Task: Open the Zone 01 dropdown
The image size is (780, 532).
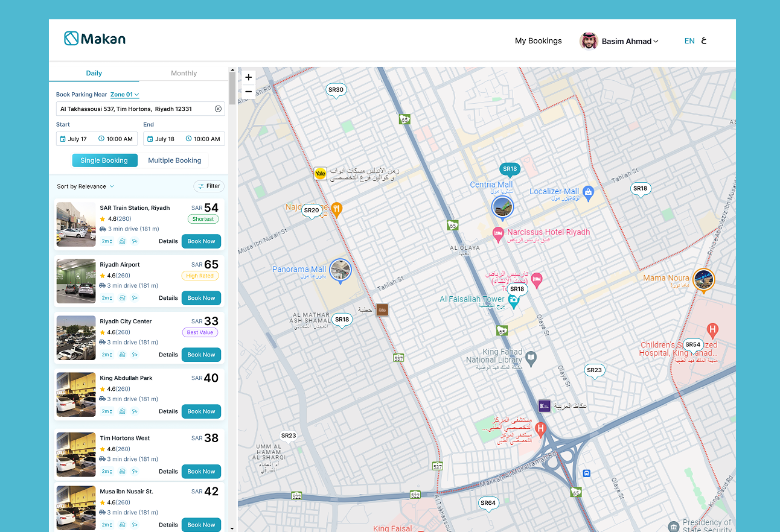Action: 124,95
